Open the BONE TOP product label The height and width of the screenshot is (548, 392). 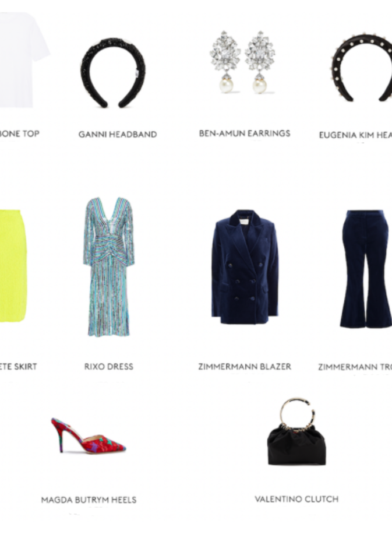click(x=20, y=134)
